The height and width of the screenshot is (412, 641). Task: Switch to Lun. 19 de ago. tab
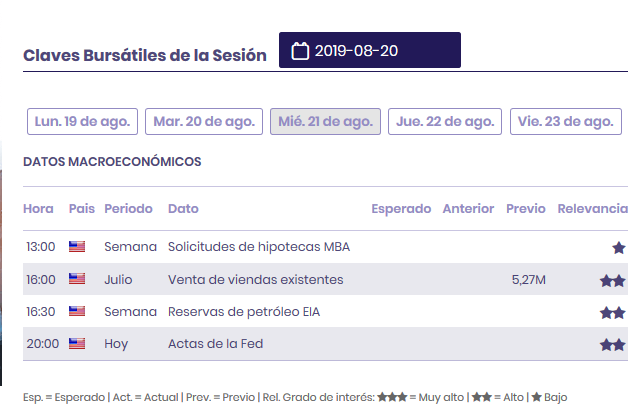[82, 122]
